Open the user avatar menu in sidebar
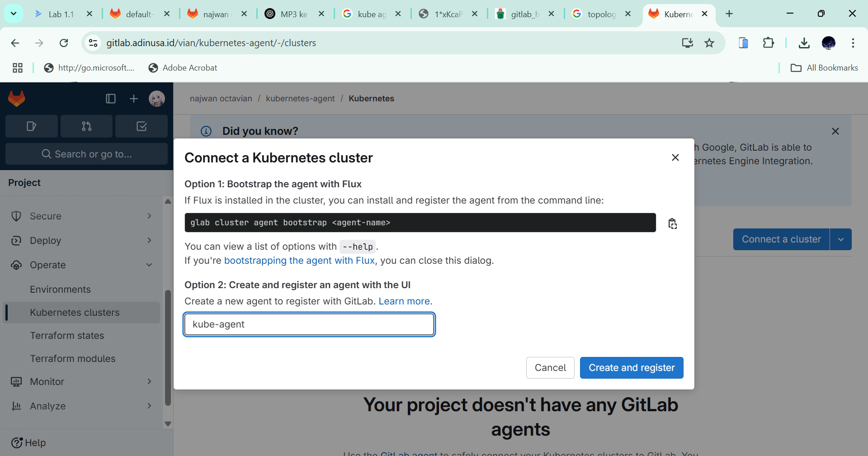This screenshot has height=456, width=868. [157, 99]
